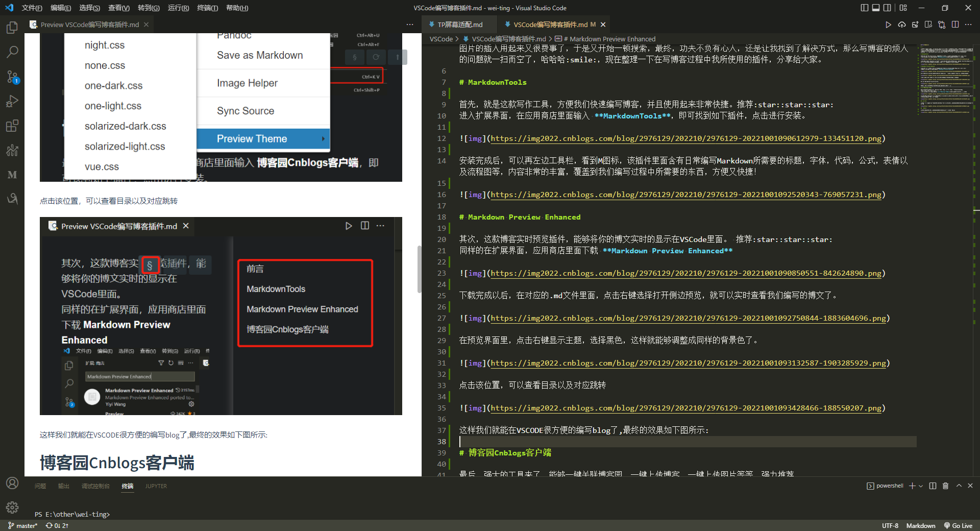Click Markdown language mode in status bar

(x=921, y=525)
